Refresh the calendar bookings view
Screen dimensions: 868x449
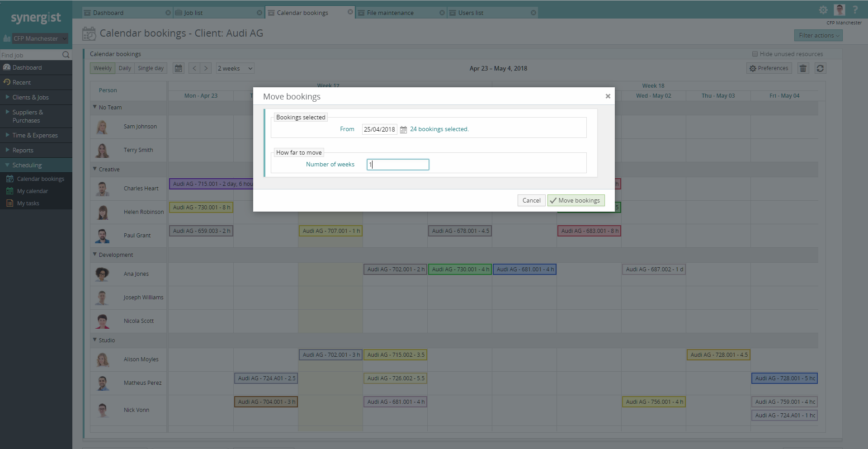coord(820,68)
